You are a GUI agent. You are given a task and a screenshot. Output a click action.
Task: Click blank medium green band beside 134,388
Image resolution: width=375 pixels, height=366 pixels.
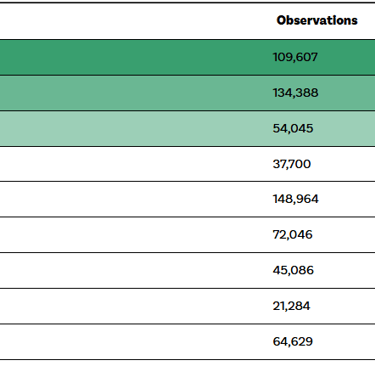click(133, 93)
